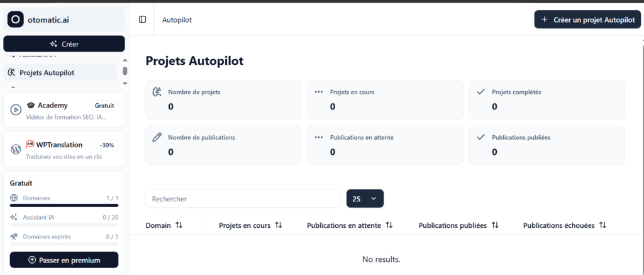
Task: Click the Domaines expirés telescope icon
Action: [x=14, y=237]
